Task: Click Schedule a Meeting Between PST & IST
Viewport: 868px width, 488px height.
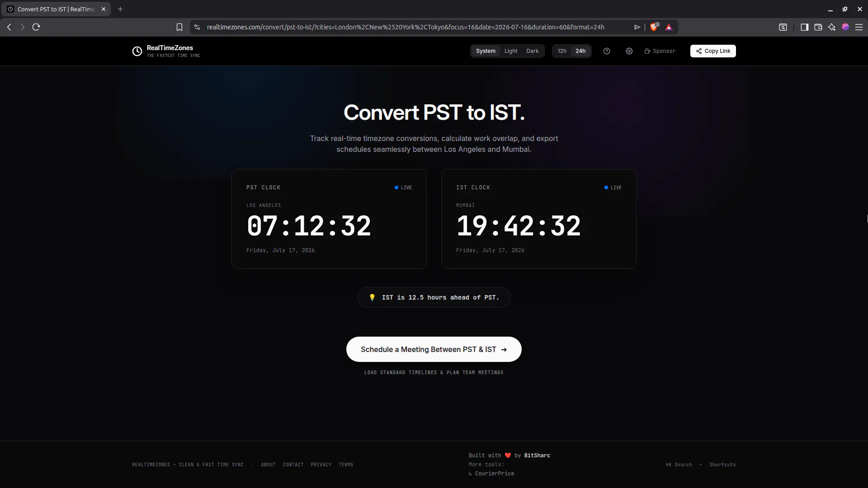Action: point(434,349)
